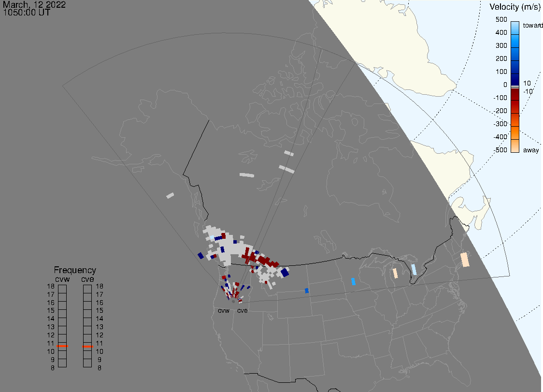Click the "14" label right of cve bar
The width and height of the screenshot is (543, 392).
[x=100, y=319]
